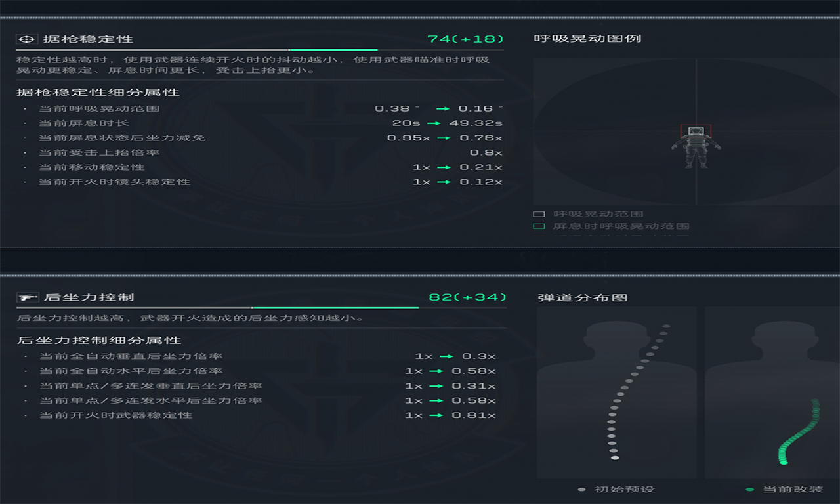The height and width of the screenshot is (504, 840).
Task: Click the 0.31x single-fire vertical recoil value
Action: 474,386
